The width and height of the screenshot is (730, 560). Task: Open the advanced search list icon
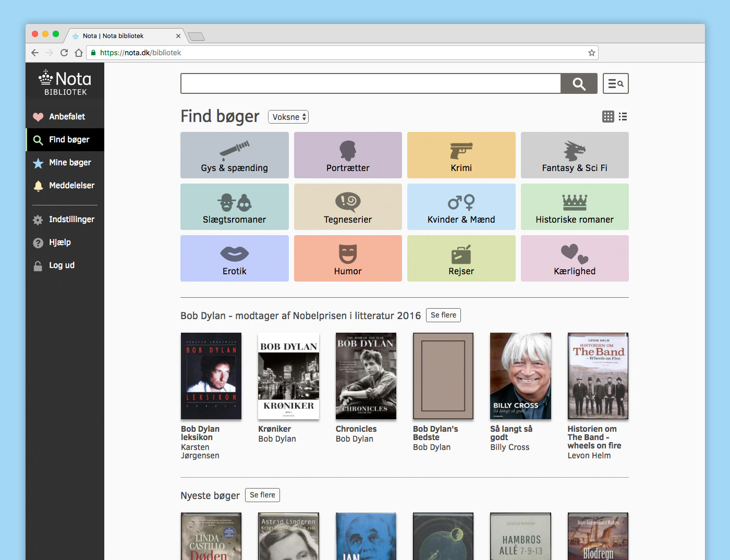pos(616,83)
